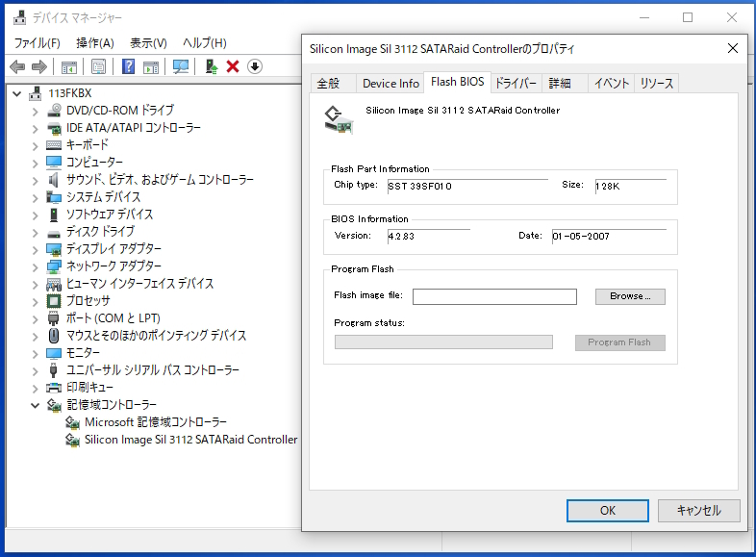The width and height of the screenshot is (756, 557).
Task: Click the action pane toolbar icon
Action: (x=151, y=66)
